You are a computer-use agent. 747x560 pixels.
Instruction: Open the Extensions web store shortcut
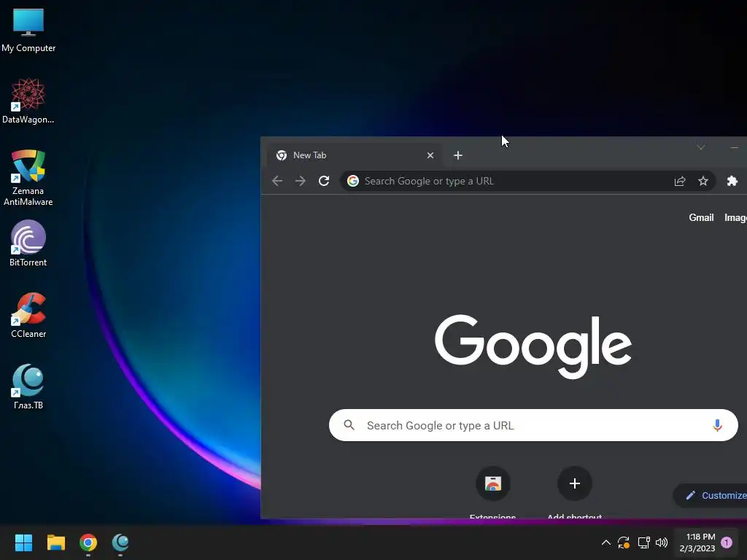[492, 484]
